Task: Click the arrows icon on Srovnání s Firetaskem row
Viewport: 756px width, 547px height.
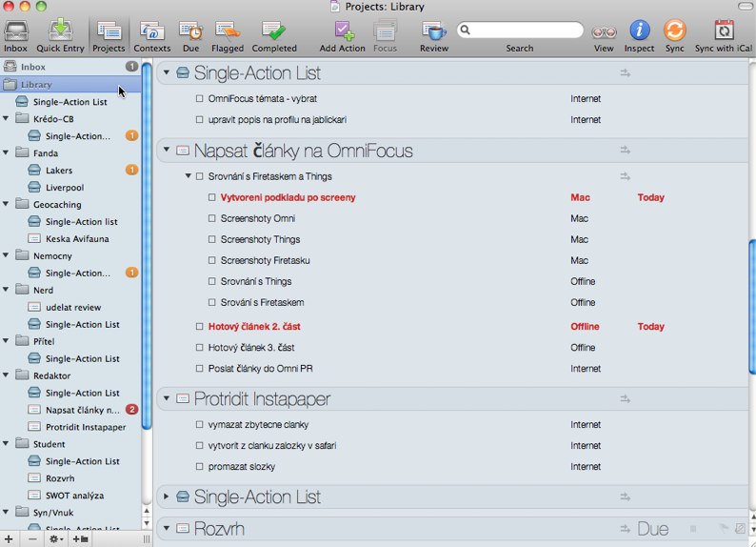Action: 626,176
